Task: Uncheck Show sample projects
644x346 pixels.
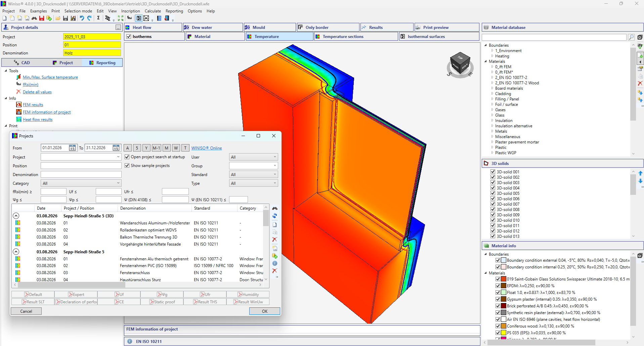Action: click(127, 166)
